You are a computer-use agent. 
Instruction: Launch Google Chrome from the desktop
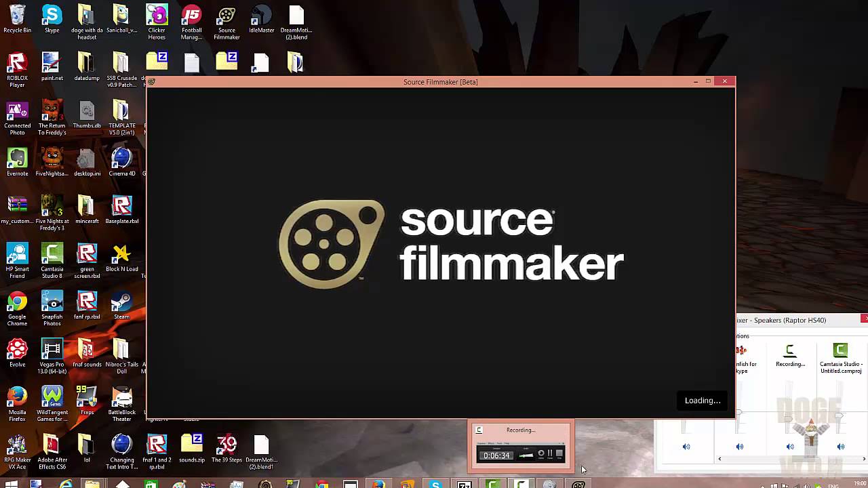(17, 308)
